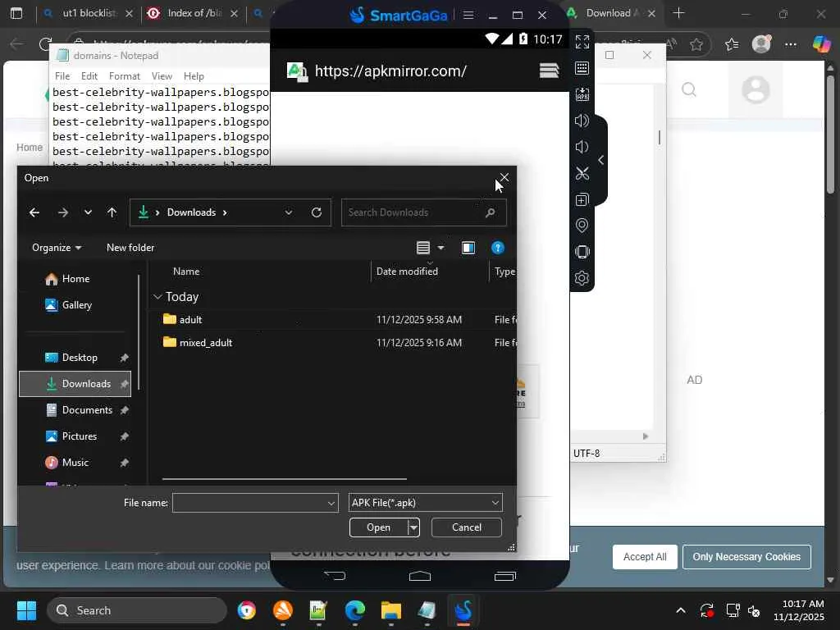The image size is (840, 630).
Task: Toggle SmartGaGa fullscreen icon
Action: 582,41
